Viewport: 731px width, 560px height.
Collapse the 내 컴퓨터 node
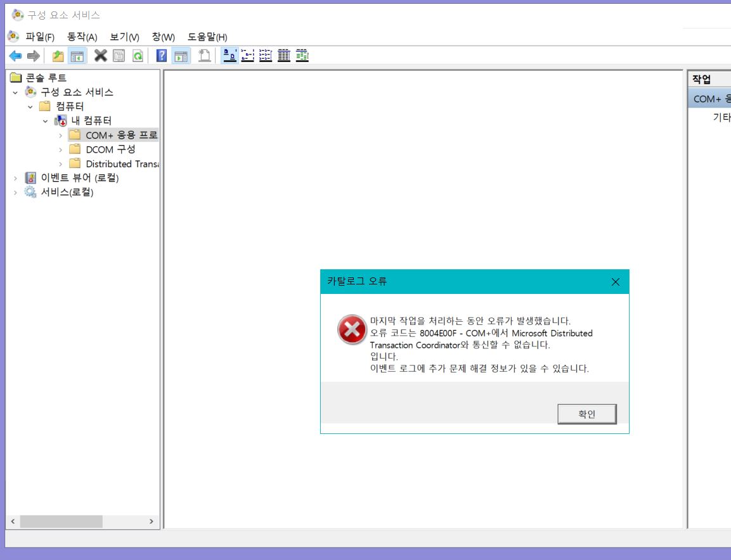tap(45, 121)
